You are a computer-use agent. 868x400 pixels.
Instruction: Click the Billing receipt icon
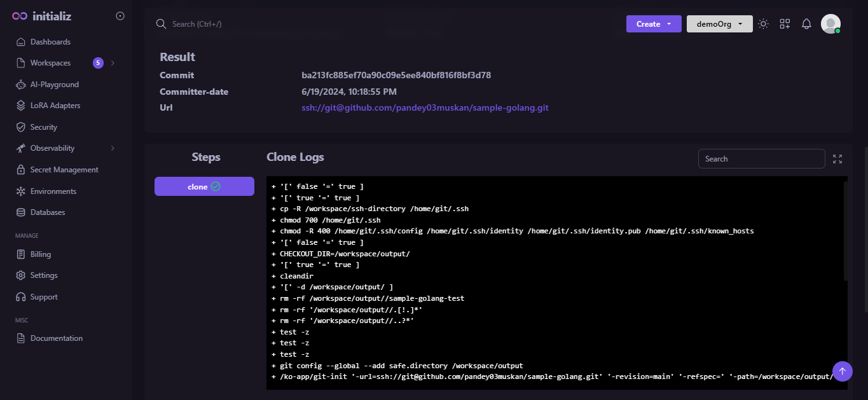[x=20, y=254]
